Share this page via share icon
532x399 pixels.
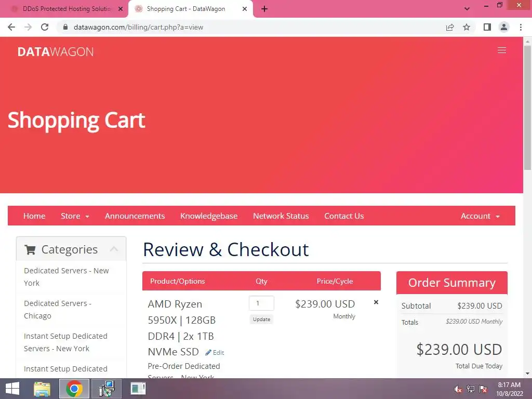coord(450,27)
